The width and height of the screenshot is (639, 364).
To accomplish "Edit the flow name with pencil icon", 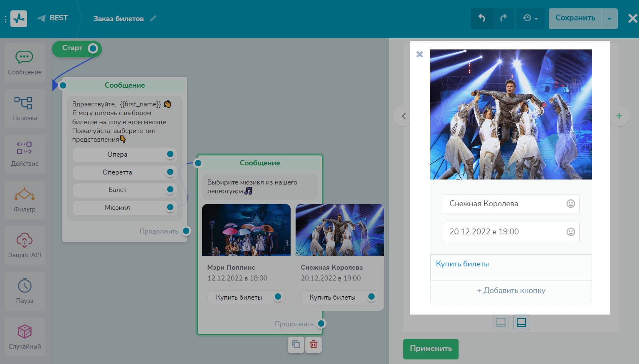I will pyautogui.click(x=153, y=18).
